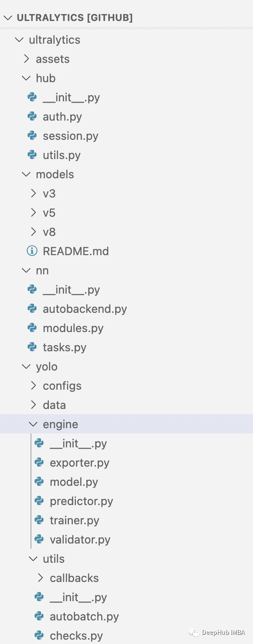Expand the callbacks folder
This screenshot has width=253, height=644.
coord(40,578)
